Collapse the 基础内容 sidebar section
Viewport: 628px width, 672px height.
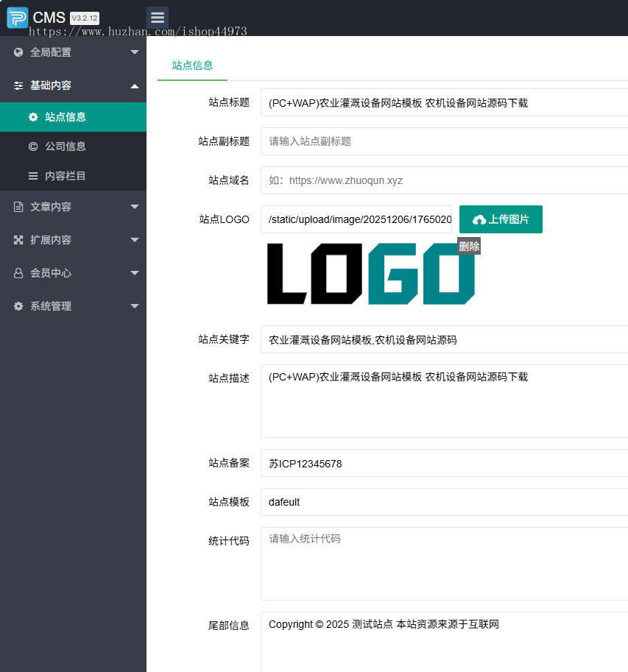coord(74,85)
